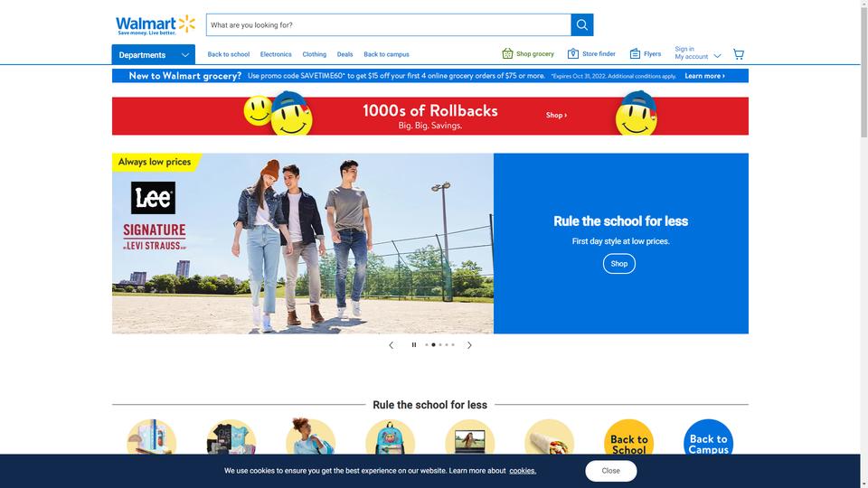868x488 pixels.
Task: Click the Lee Signature hero image
Action: point(303,243)
